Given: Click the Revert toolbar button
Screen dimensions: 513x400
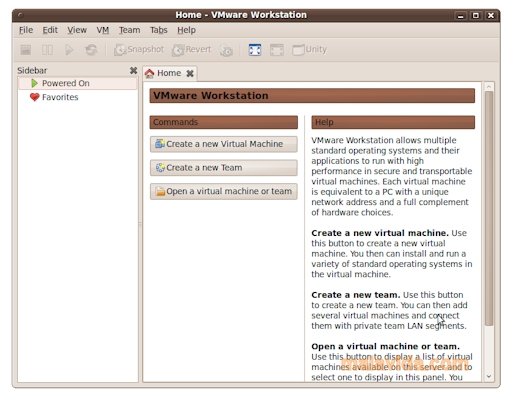Looking at the screenshot, I should coord(192,50).
